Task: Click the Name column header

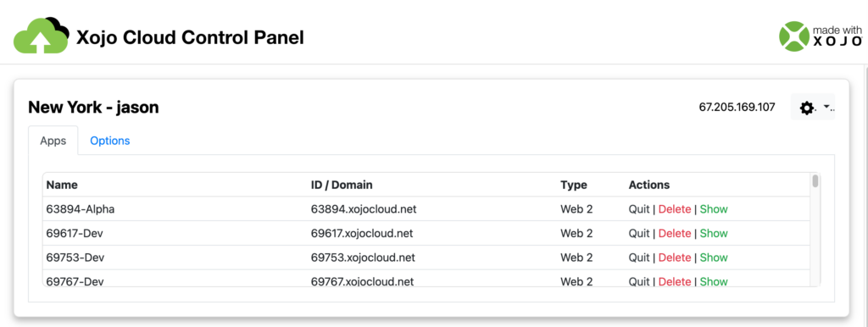Action: 62,185
